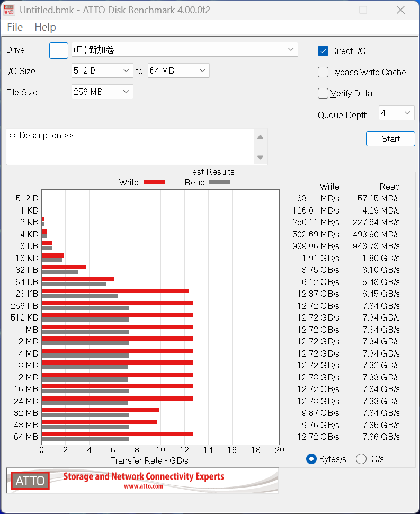Open the Help menu
420x514 pixels.
coord(45,27)
